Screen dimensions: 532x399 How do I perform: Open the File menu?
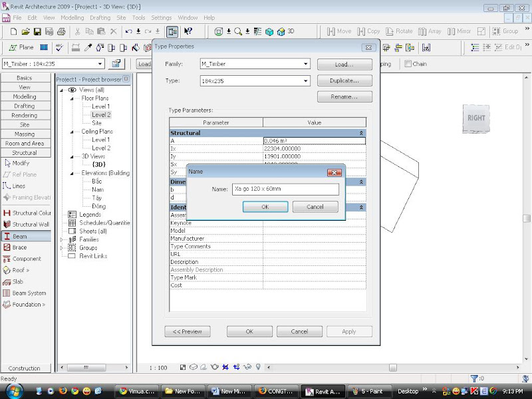[17, 18]
